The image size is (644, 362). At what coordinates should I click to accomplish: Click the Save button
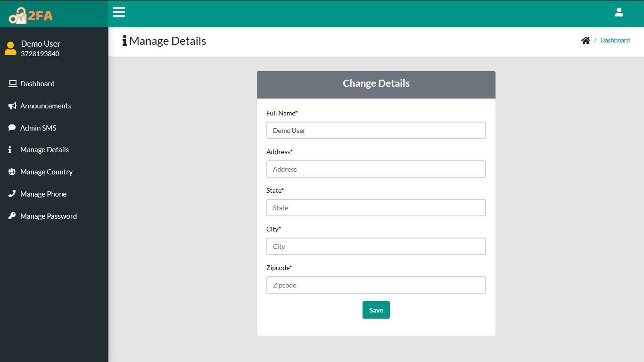point(376,310)
